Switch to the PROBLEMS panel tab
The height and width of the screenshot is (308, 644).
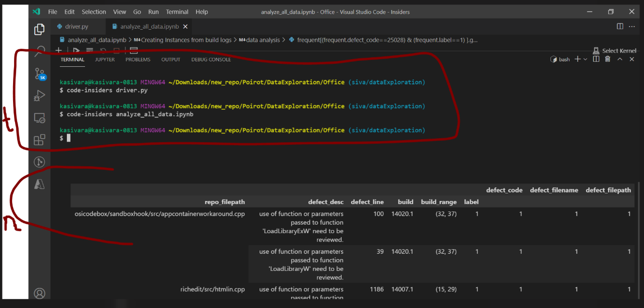138,59
